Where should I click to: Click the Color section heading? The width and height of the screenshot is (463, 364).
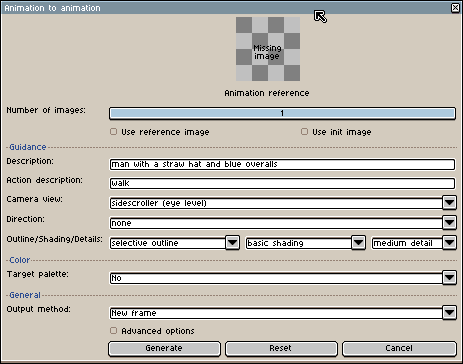(20, 260)
